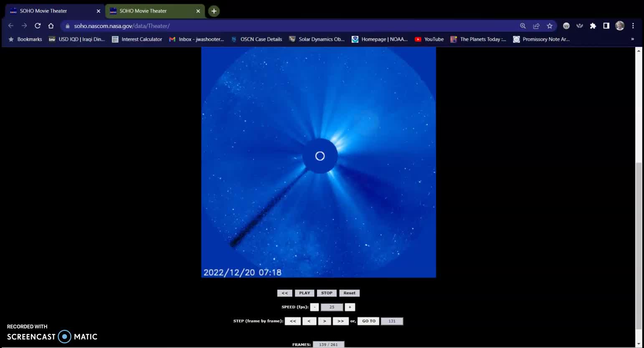Decrease speed with minus button
Screen dimensions: 644x348
click(x=314, y=307)
